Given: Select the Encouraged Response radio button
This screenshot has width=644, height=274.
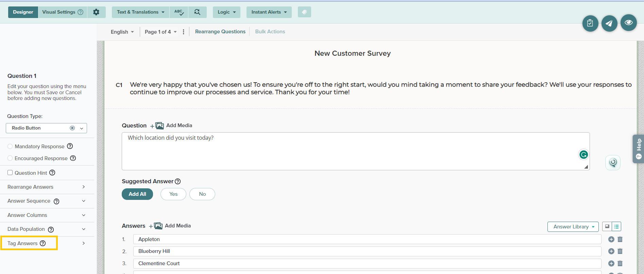Looking at the screenshot, I should [x=10, y=158].
